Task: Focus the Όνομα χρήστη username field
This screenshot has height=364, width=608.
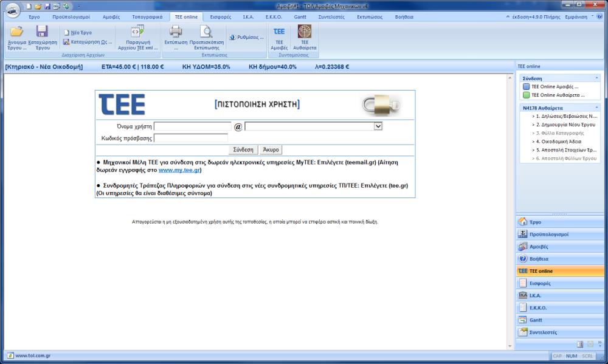Action: (x=192, y=126)
